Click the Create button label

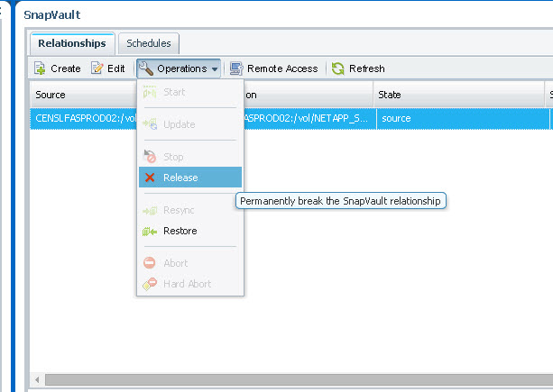(66, 68)
